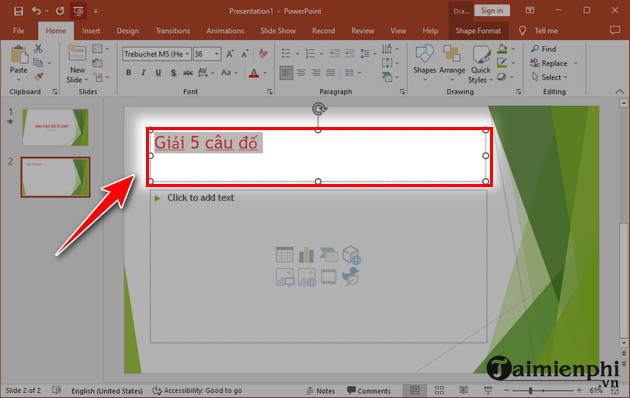This screenshot has height=398, width=630.
Task: Click the Numbering list icon
Action: click(310, 53)
